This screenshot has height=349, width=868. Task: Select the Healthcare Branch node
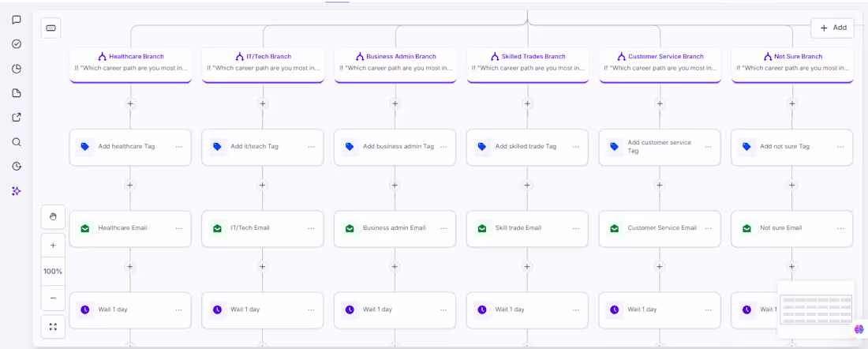131,66
